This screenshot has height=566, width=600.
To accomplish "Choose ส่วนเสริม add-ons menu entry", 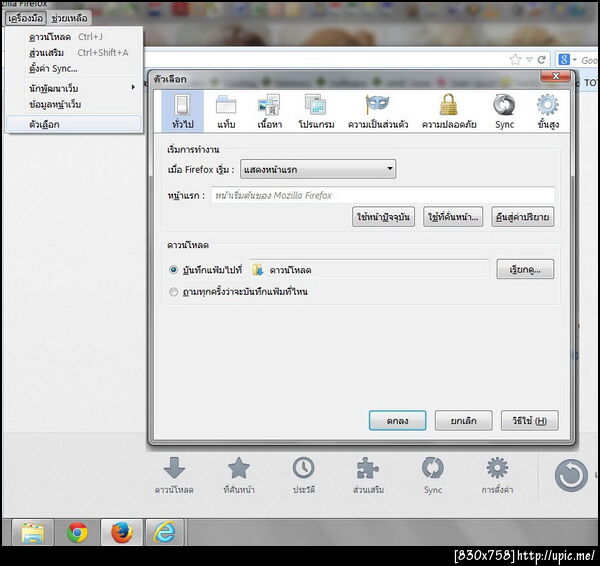I will 74,53.
